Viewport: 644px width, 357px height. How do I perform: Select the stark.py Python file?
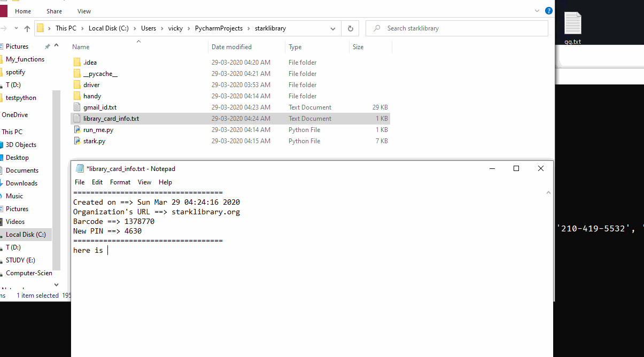[x=94, y=141]
